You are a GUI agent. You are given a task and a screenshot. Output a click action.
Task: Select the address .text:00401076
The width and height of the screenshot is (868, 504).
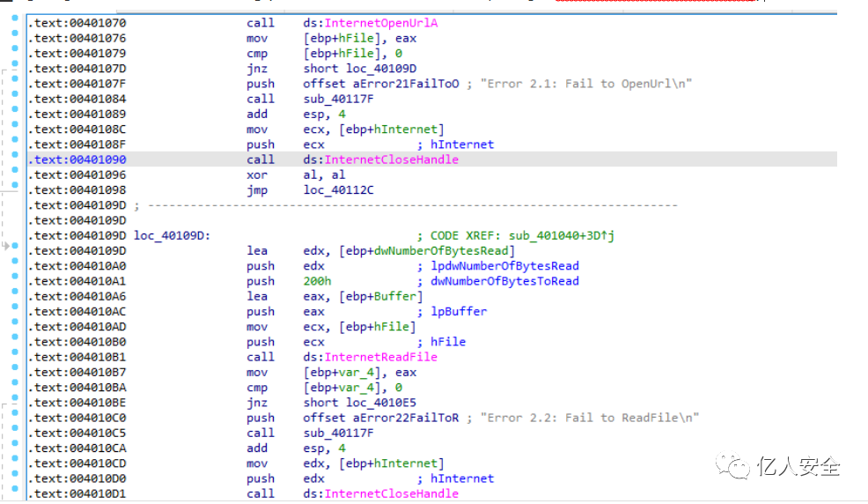pyautogui.click(x=77, y=38)
